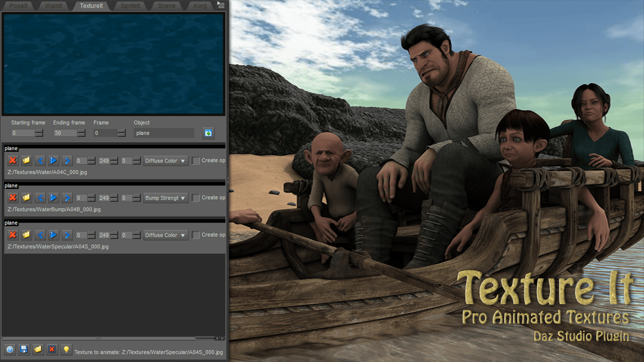Open the Korg tab
Image resolution: width=644 pixels, height=362 pixels.
pos(200,6)
